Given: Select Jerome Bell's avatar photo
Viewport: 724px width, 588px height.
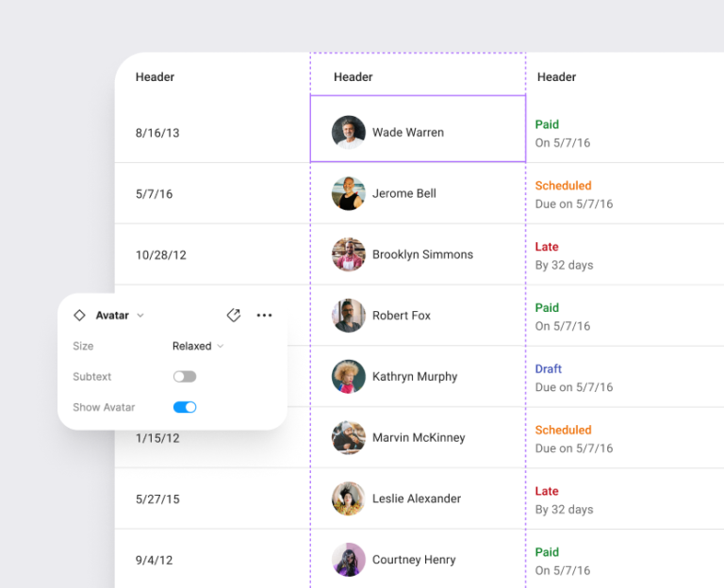Looking at the screenshot, I should click(x=349, y=193).
